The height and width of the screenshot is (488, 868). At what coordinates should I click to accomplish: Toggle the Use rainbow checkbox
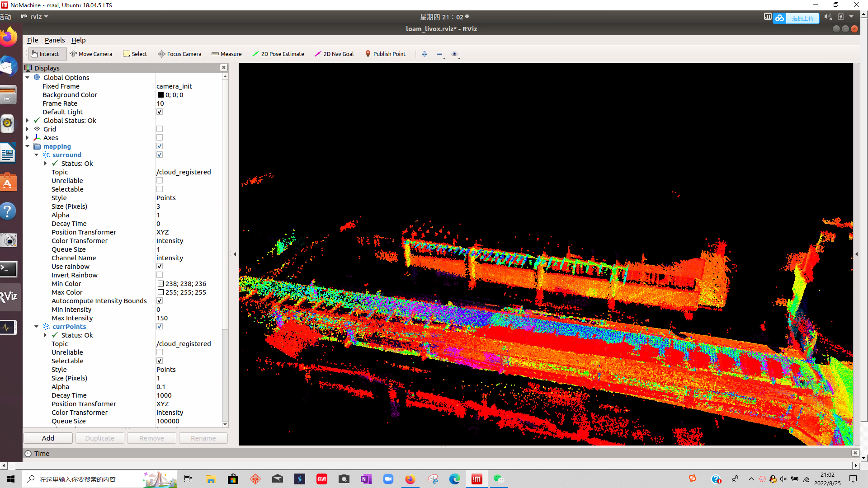point(160,267)
